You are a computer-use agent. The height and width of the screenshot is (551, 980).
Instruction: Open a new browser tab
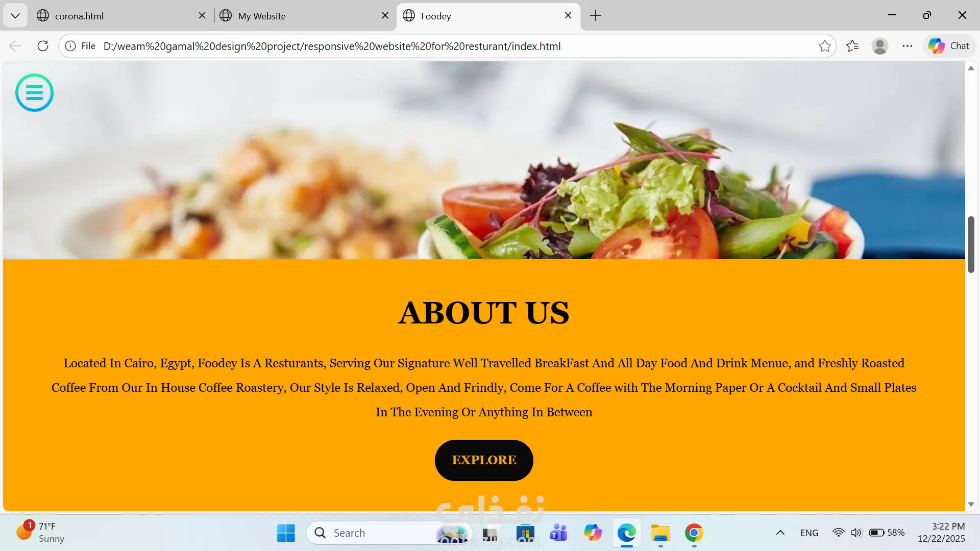pos(595,16)
